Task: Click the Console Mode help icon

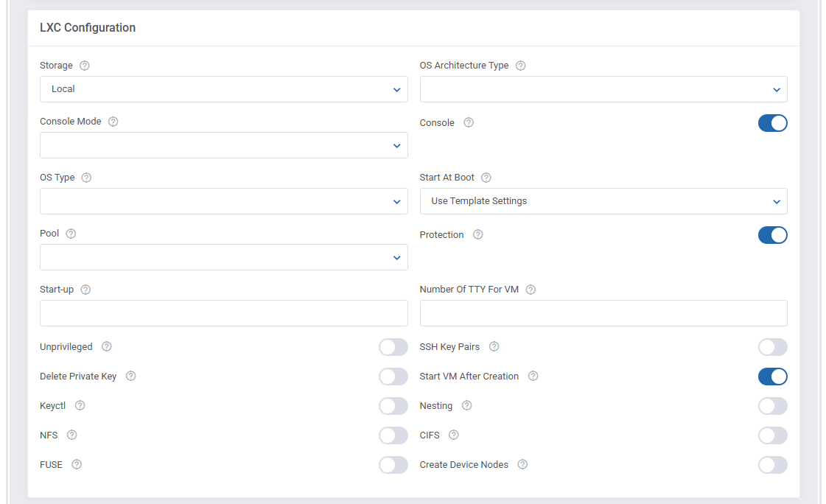Action: point(113,122)
